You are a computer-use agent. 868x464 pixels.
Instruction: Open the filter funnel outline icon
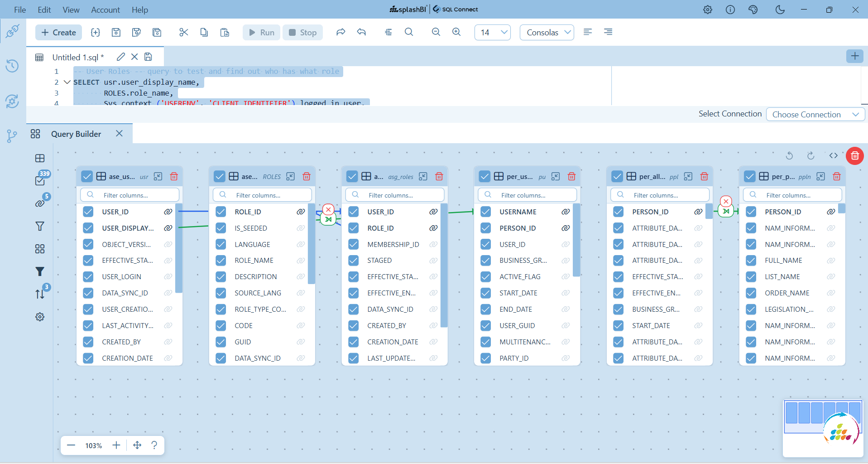click(40, 226)
